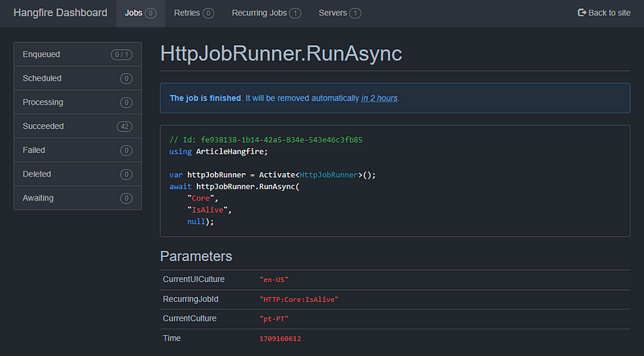Image resolution: width=644 pixels, height=356 pixels.
Task: Click the RecurringJobId parameter name
Action: (x=191, y=299)
